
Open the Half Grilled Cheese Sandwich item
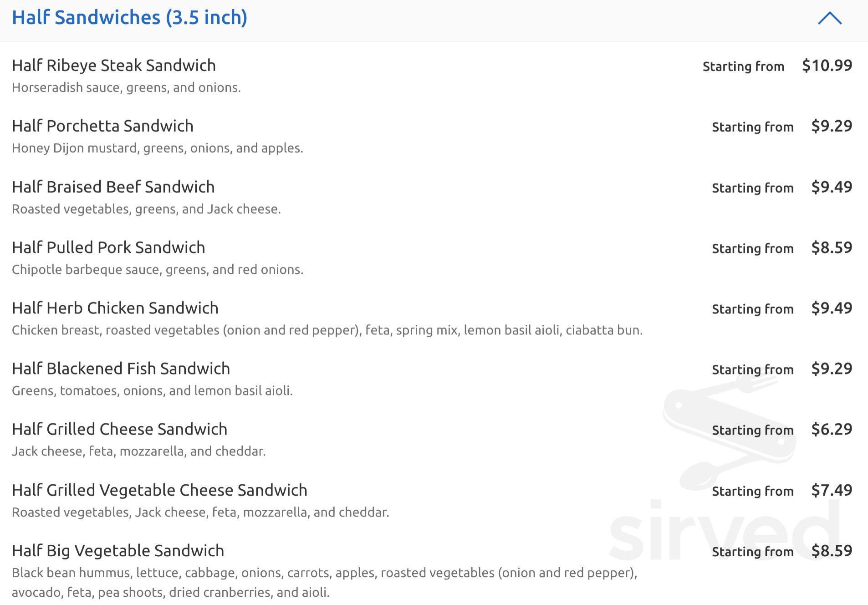coord(119,430)
